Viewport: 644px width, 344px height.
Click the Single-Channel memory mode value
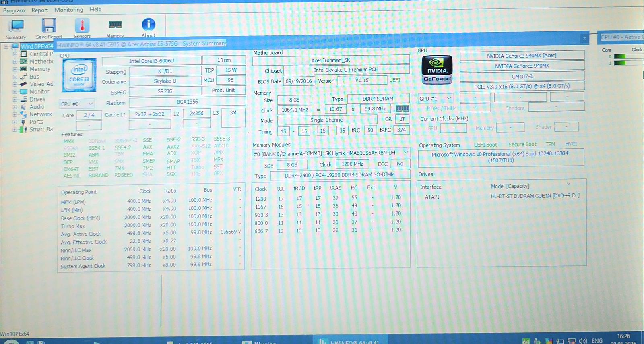click(x=327, y=120)
